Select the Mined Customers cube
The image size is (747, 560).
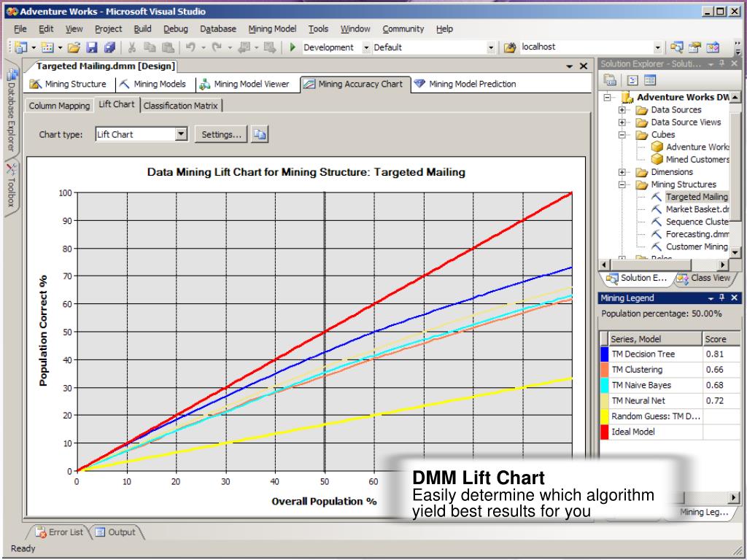coord(697,160)
